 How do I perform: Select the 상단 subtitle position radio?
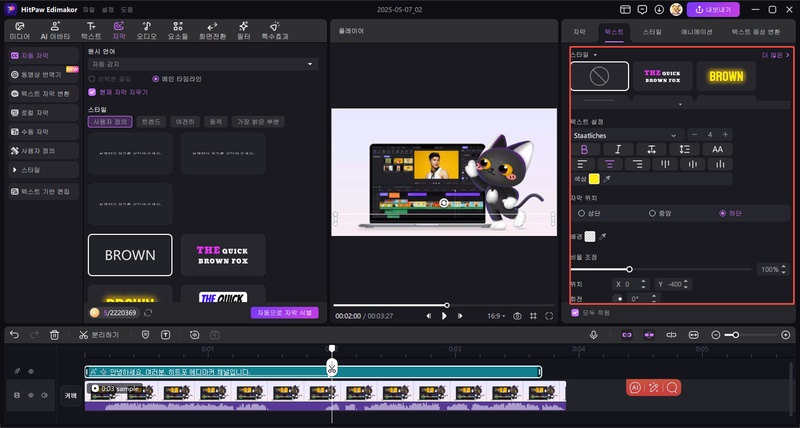581,213
